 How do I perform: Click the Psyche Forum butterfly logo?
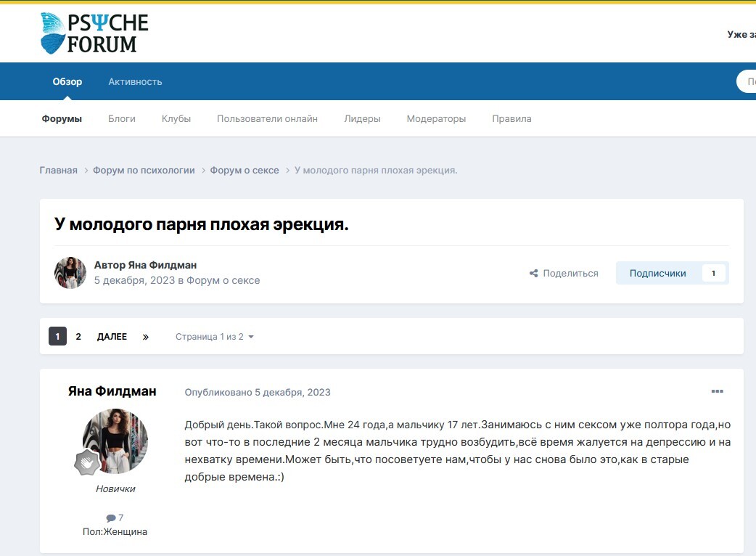click(x=52, y=33)
